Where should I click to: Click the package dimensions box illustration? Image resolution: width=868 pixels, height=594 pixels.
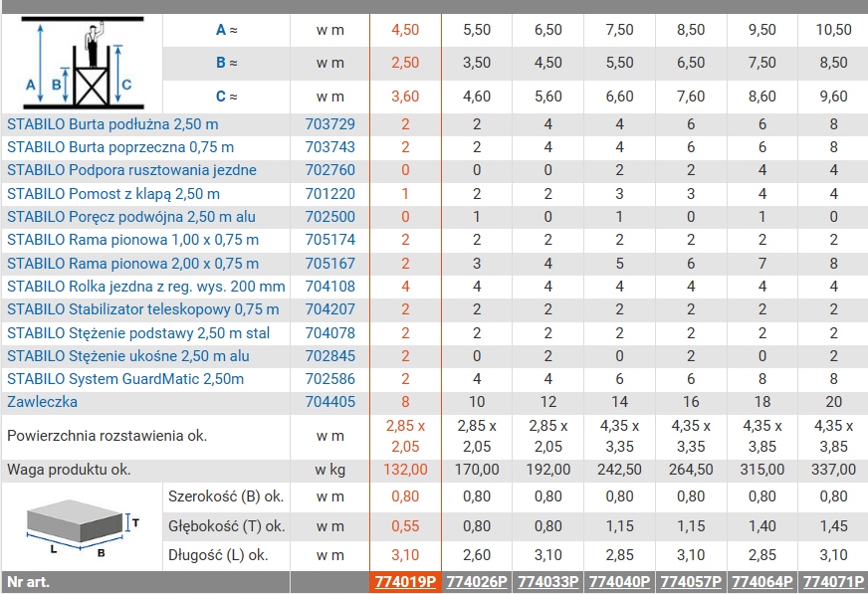[x=82, y=527]
